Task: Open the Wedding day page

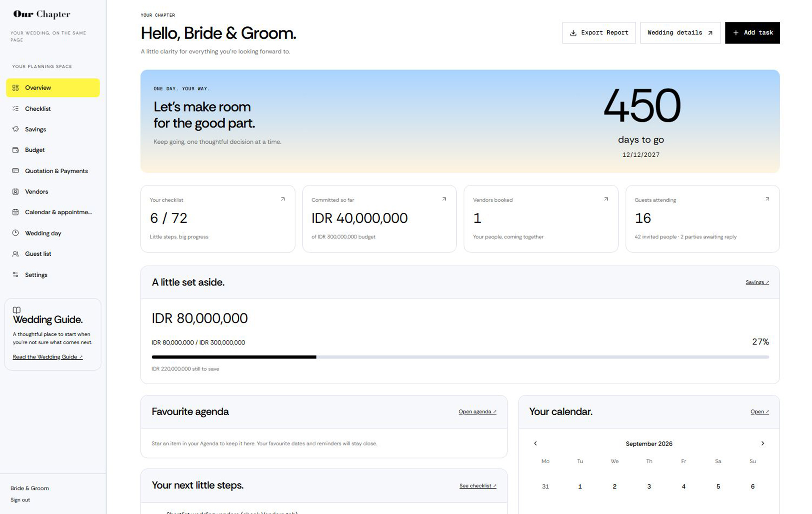Action: tap(53, 233)
